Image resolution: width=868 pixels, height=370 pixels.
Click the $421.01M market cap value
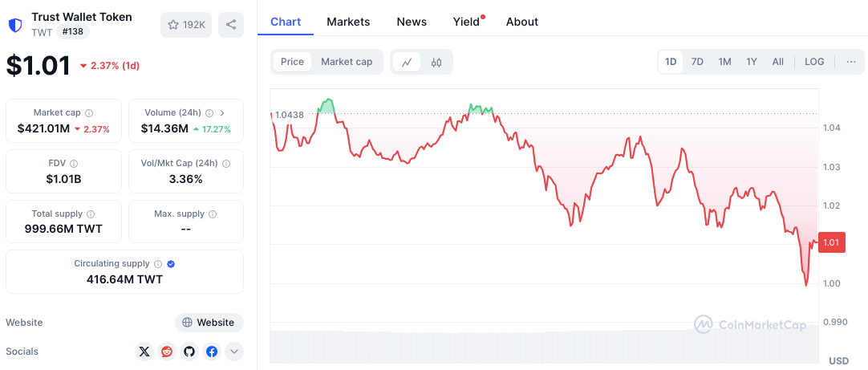coord(44,129)
